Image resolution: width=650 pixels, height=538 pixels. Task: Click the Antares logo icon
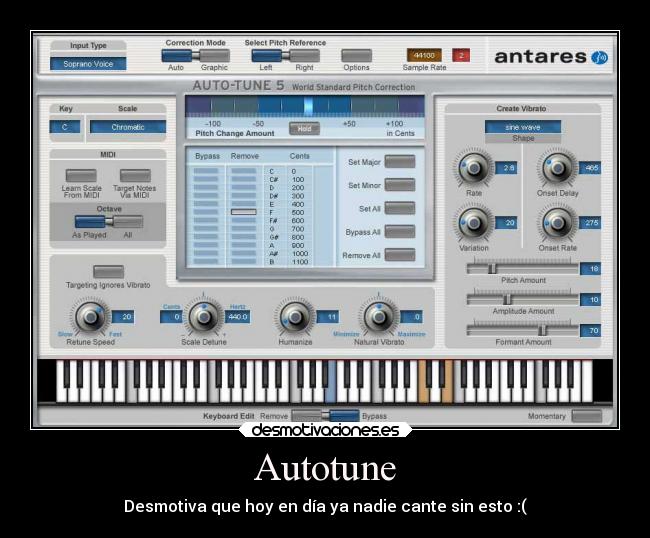pyautogui.click(x=599, y=57)
